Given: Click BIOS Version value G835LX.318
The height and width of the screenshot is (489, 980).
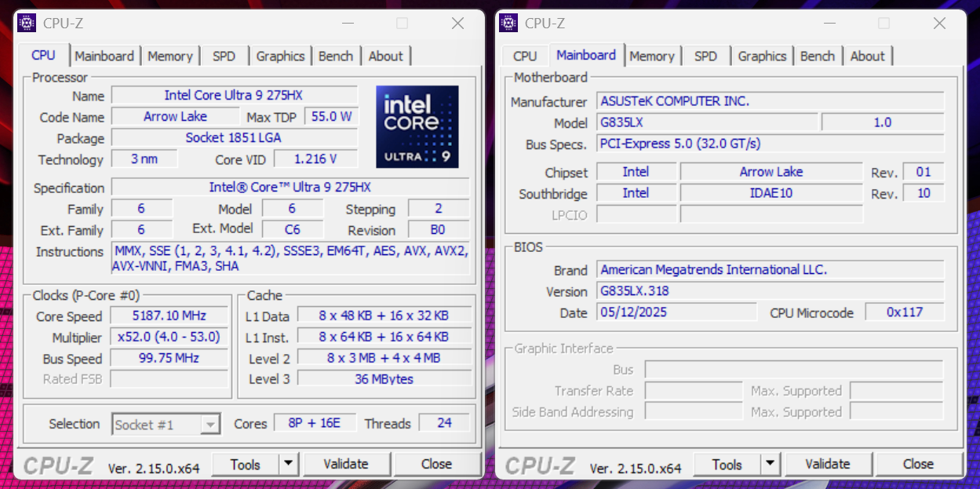Looking at the screenshot, I should [x=770, y=290].
